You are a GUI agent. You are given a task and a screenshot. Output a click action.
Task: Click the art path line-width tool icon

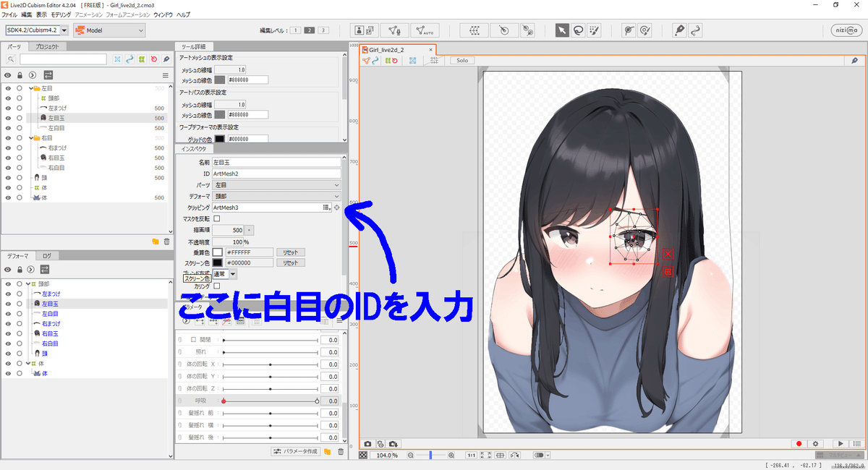point(695,30)
